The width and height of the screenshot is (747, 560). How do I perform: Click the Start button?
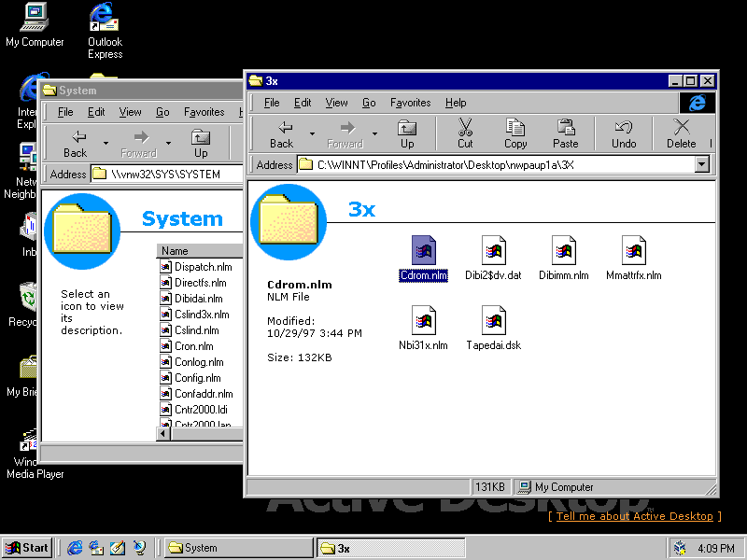[27, 548]
